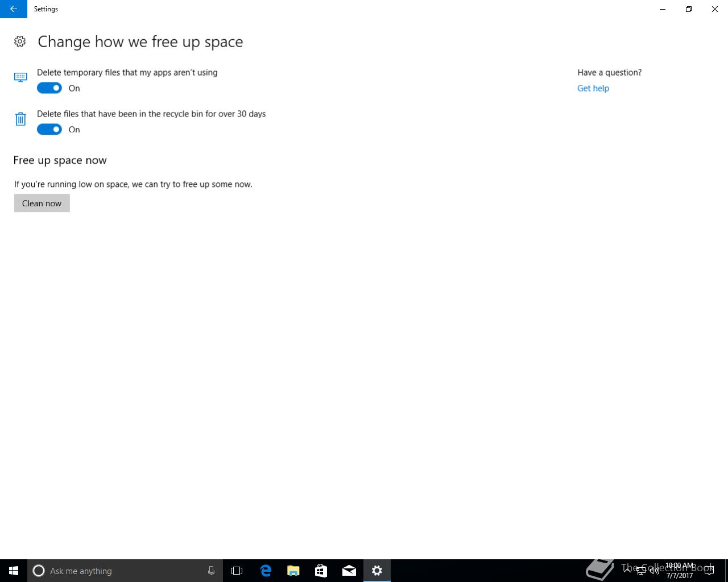Select the Settings taskbar button
This screenshot has height=582, width=728.
coord(377,571)
